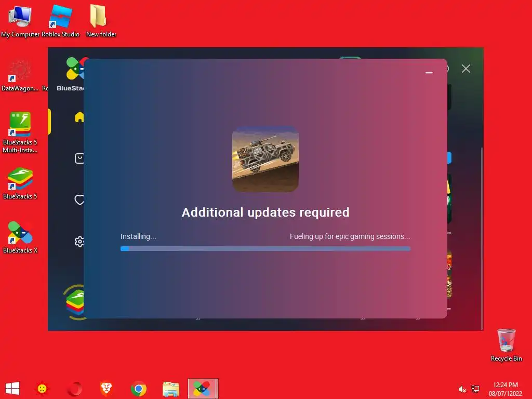This screenshot has height=399, width=532.
Task: Select BlueStacks 5 Multi-Instance shortcut
Action: click(20, 132)
